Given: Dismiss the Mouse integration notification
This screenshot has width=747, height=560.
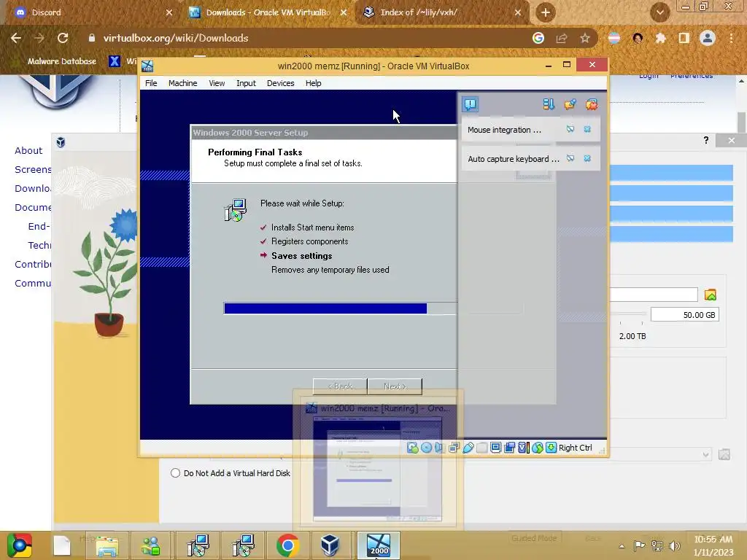Looking at the screenshot, I should coord(587,130).
